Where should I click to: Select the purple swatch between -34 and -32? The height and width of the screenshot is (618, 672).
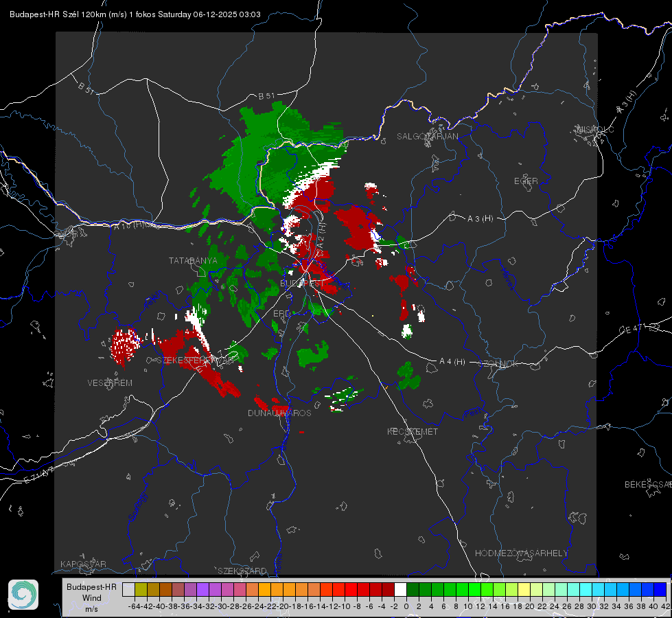point(202,590)
